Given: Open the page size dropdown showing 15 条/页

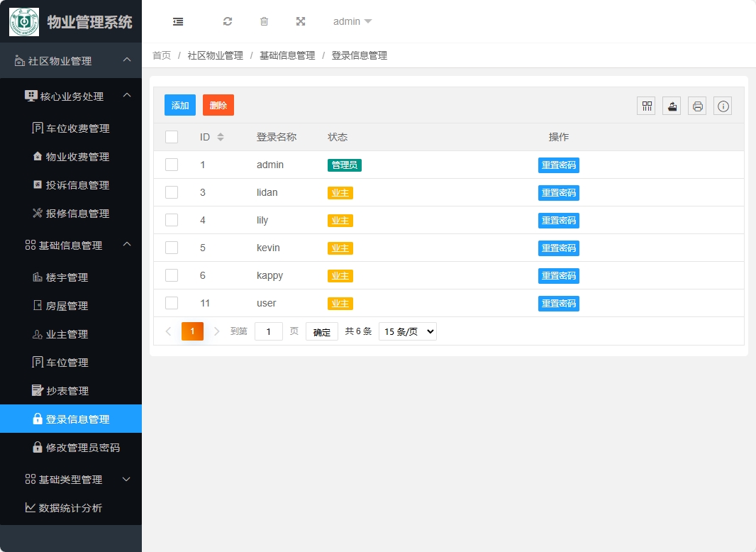Looking at the screenshot, I should [407, 331].
